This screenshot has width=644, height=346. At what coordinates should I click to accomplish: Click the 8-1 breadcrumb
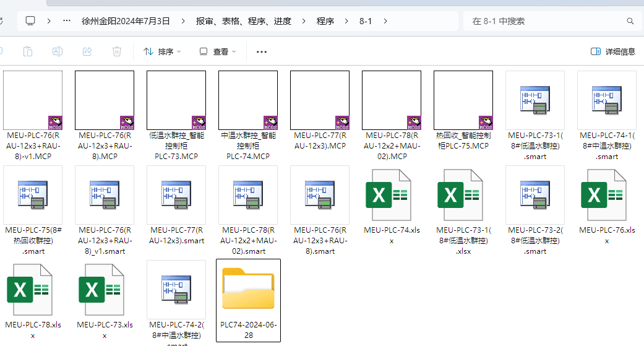pos(366,21)
